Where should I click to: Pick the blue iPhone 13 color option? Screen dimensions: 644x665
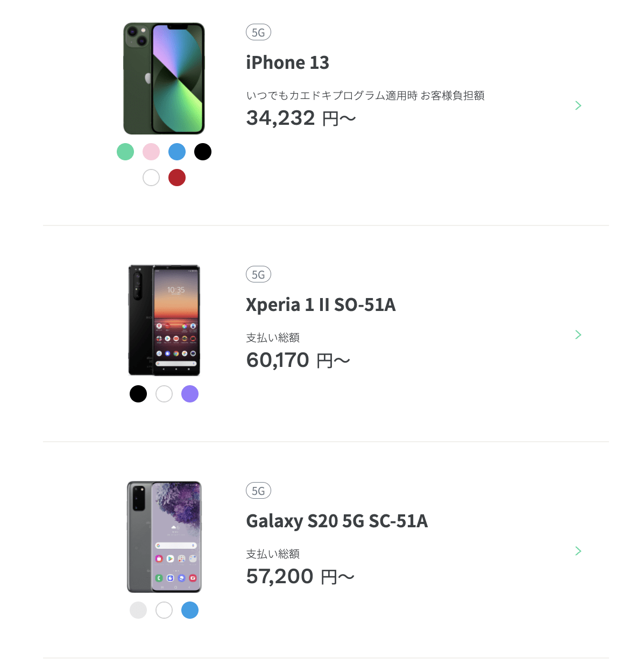click(x=177, y=152)
